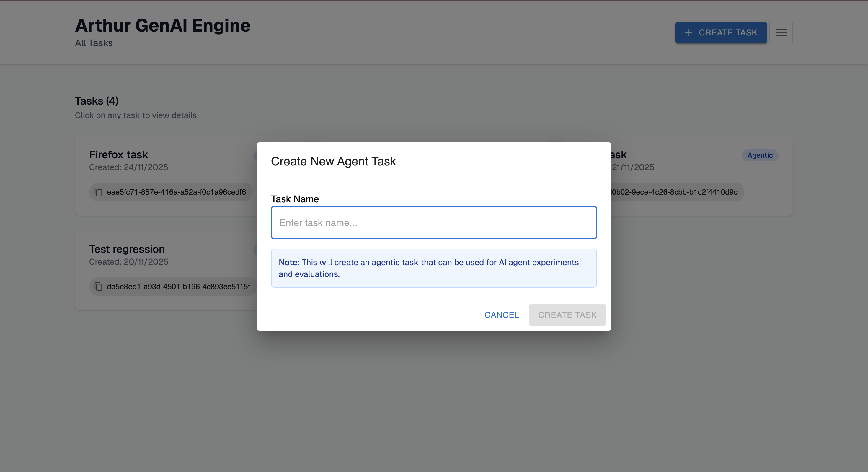
Task: Click the greyed CREATE TASK dialog button
Action: [567, 315]
